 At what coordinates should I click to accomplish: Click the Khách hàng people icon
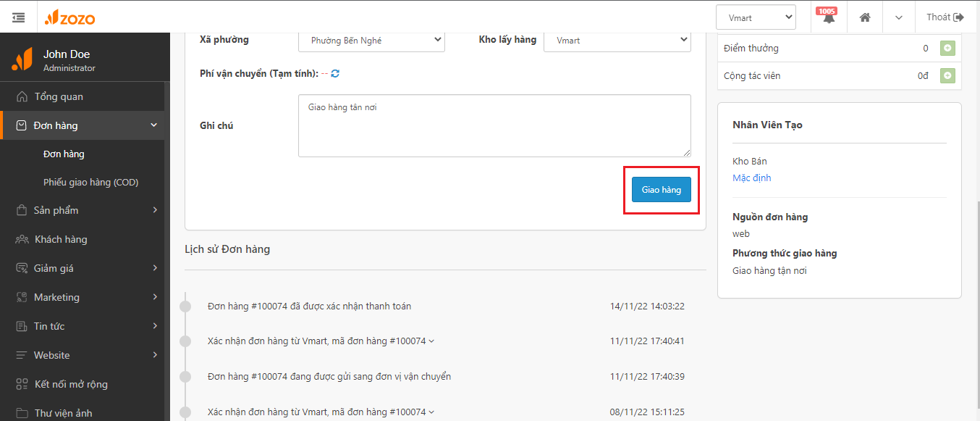(x=21, y=239)
